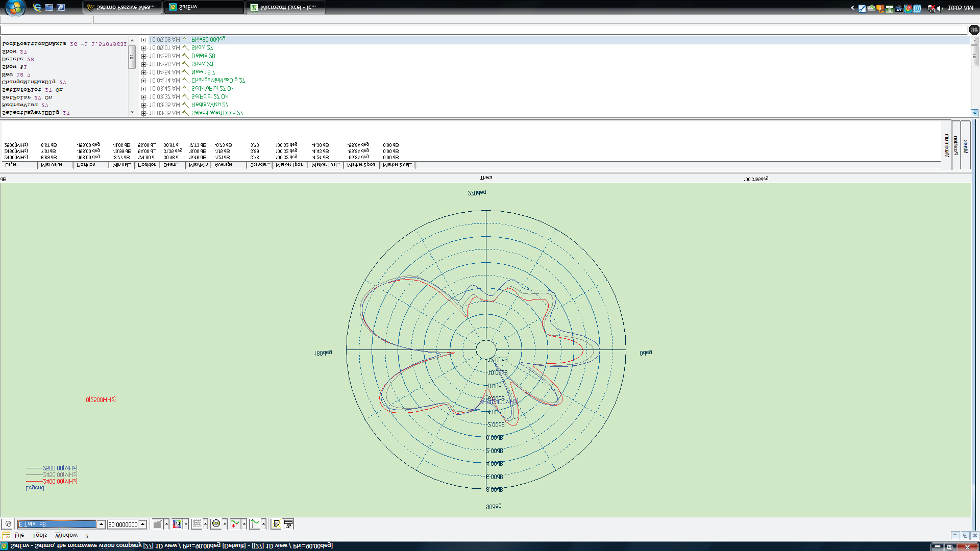
Task: Click the green curve trace icon
Action: point(254,524)
